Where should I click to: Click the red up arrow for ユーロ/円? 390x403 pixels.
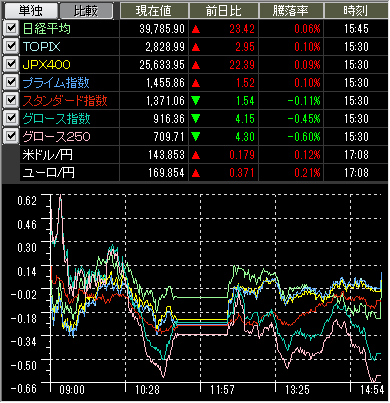196,173
